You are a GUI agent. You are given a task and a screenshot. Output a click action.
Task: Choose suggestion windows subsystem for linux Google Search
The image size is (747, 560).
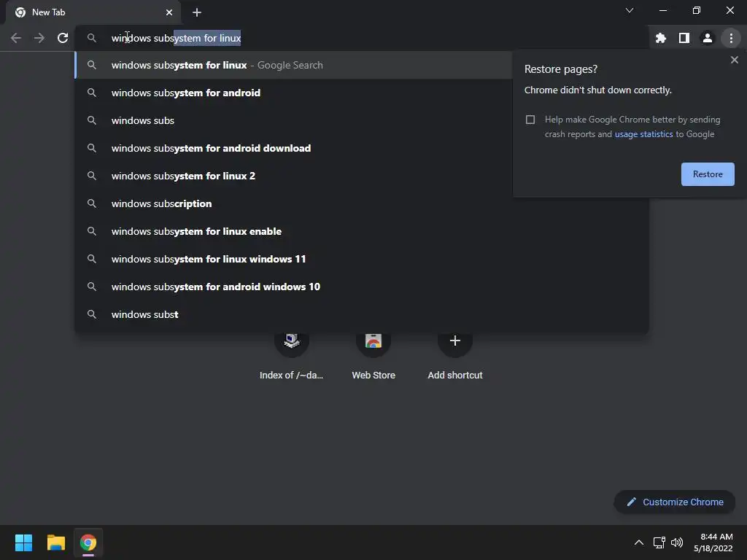(293, 65)
